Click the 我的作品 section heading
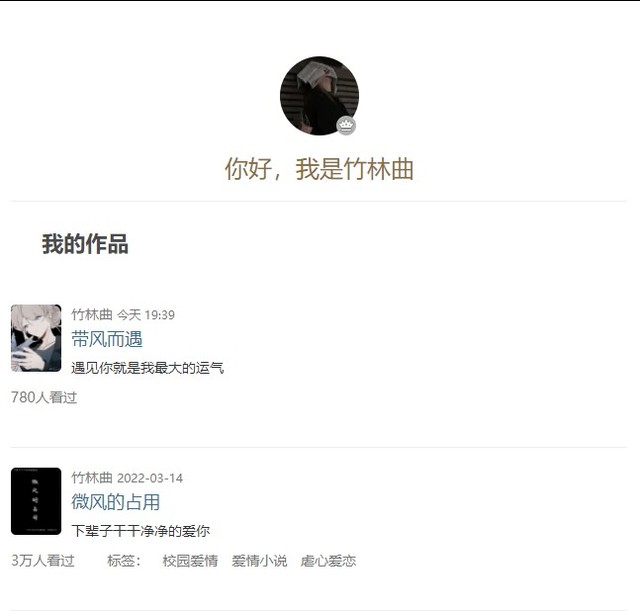 85,244
